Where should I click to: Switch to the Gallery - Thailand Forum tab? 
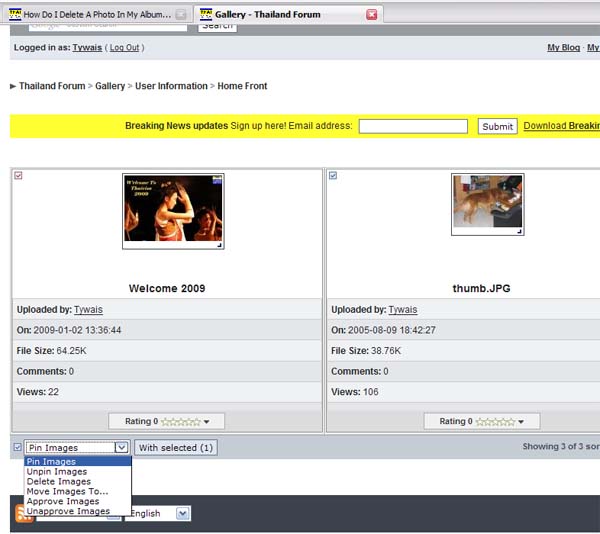point(288,15)
